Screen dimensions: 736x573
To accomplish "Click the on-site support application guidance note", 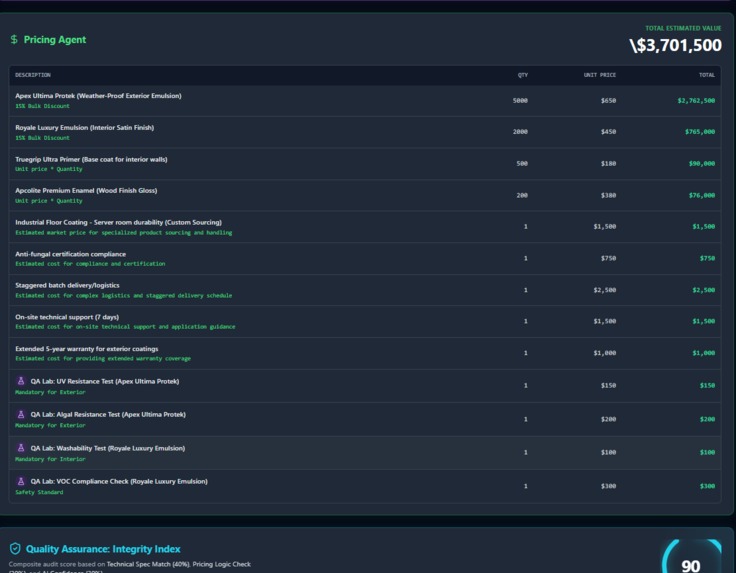I will tap(125, 327).
